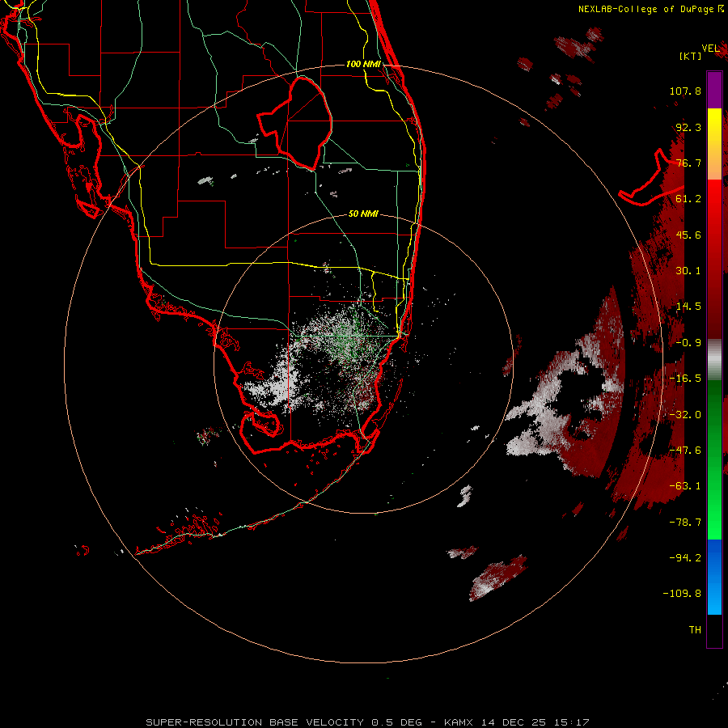This screenshot has width=728, height=728.
Task: Click the blue segment of velocity color bar
Action: (714, 577)
